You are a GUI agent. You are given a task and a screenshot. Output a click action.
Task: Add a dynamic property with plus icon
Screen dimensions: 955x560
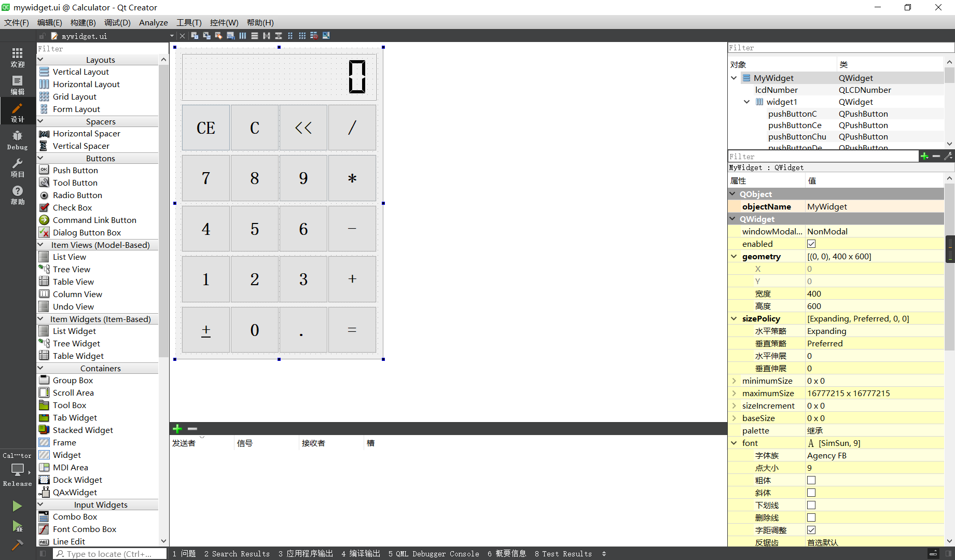(x=924, y=156)
